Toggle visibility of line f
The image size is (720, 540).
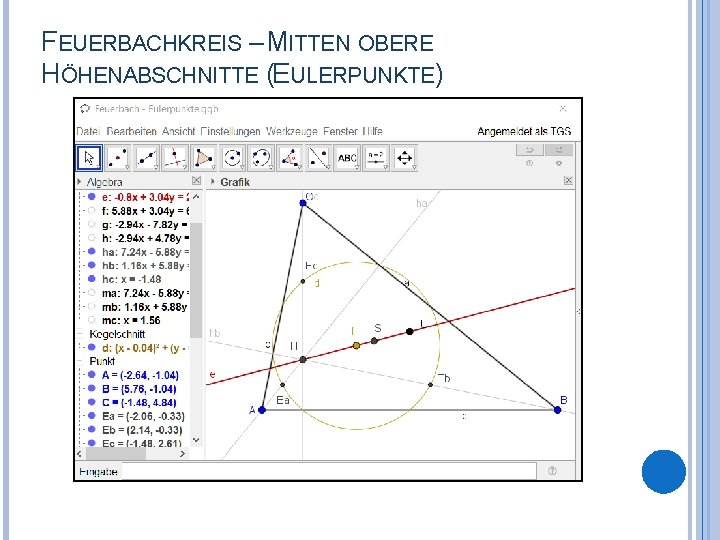[91, 210]
